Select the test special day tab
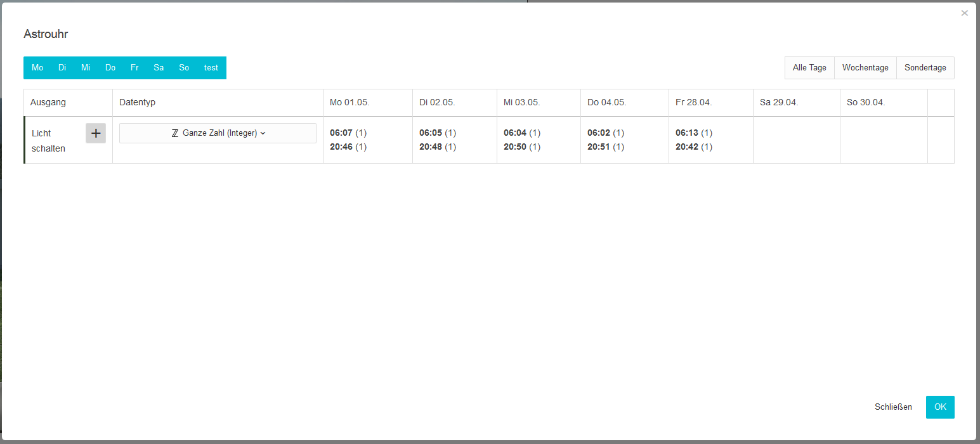This screenshot has width=980, height=444. pos(211,68)
